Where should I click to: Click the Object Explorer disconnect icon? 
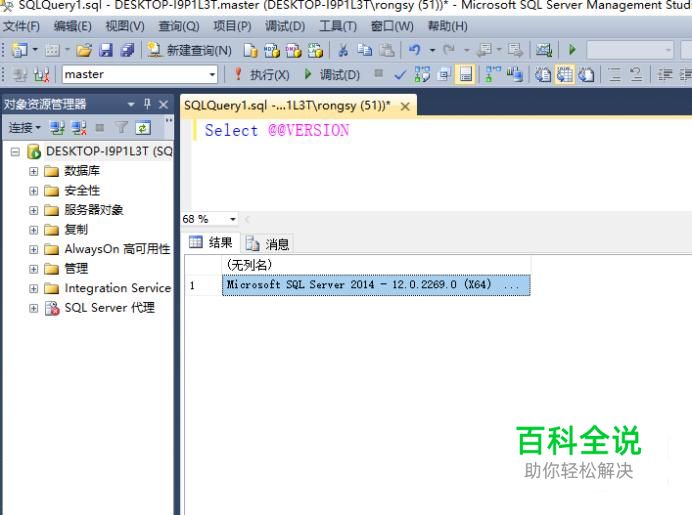click(79, 128)
